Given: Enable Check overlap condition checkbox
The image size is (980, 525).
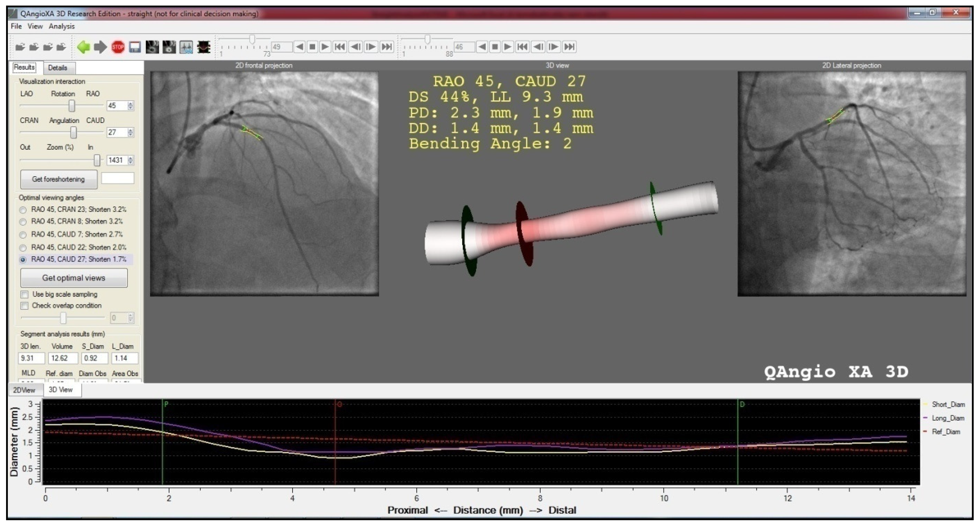Looking at the screenshot, I should pos(25,306).
